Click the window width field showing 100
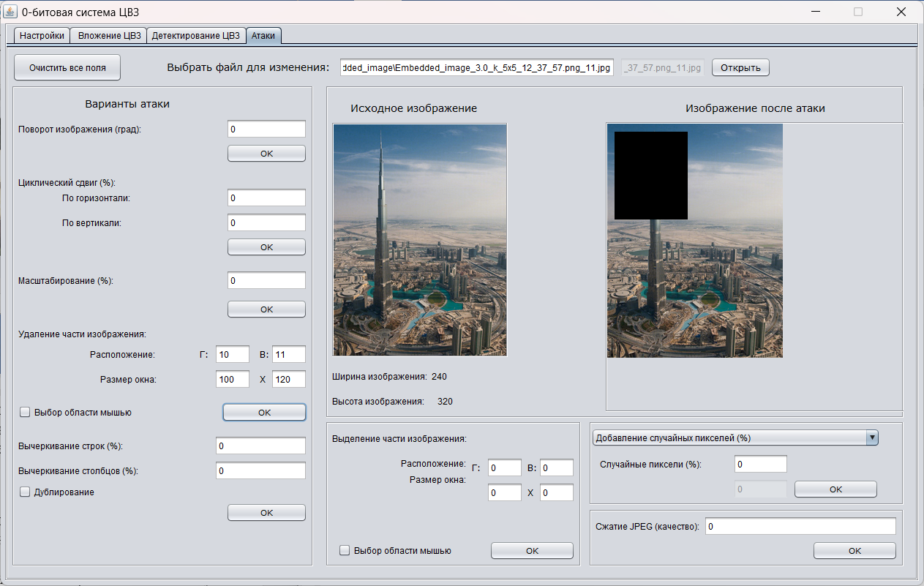The height and width of the screenshot is (586, 924). tap(233, 379)
